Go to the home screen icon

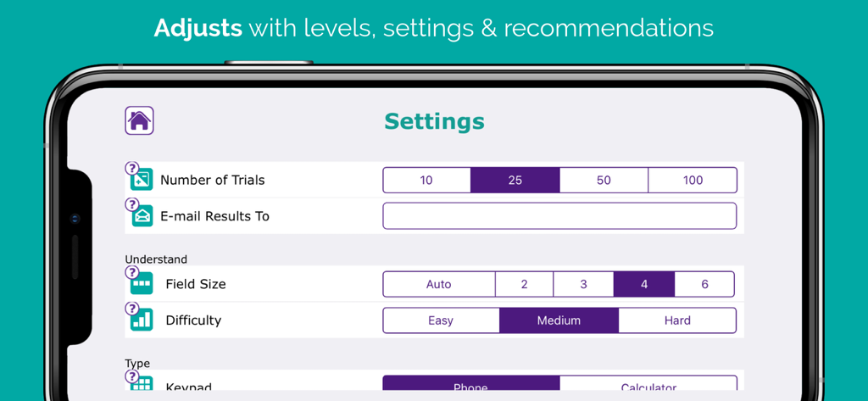(x=139, y=120)
